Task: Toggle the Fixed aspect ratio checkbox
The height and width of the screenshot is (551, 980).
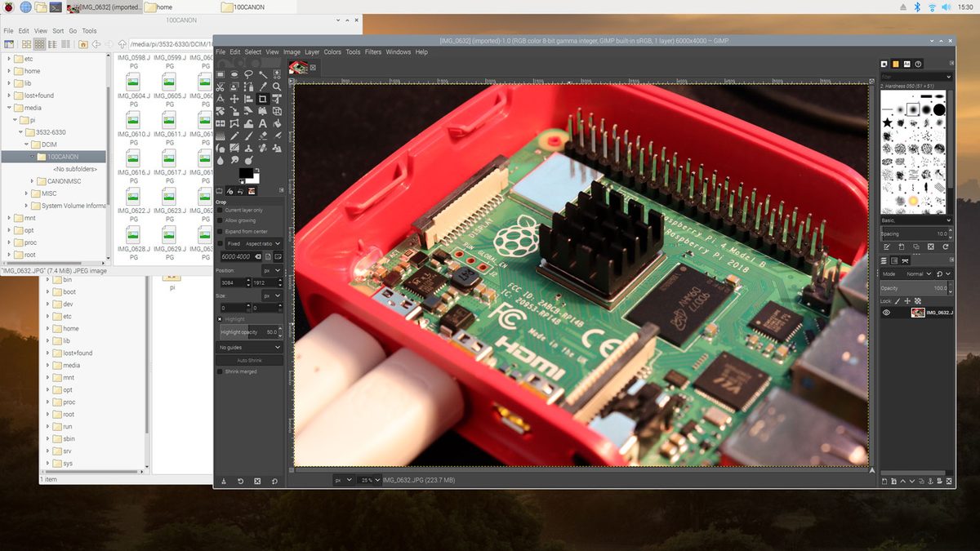Action: click(x=220, y=243)
